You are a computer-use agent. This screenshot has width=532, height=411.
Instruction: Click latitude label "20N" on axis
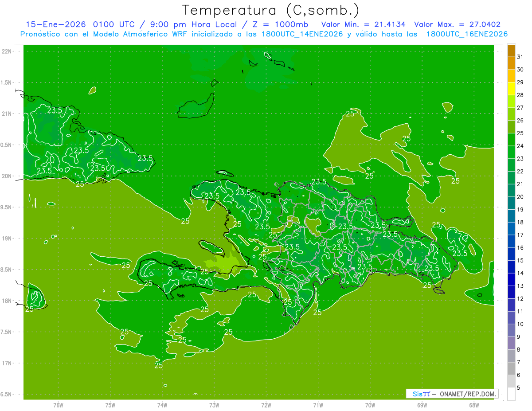6,176
